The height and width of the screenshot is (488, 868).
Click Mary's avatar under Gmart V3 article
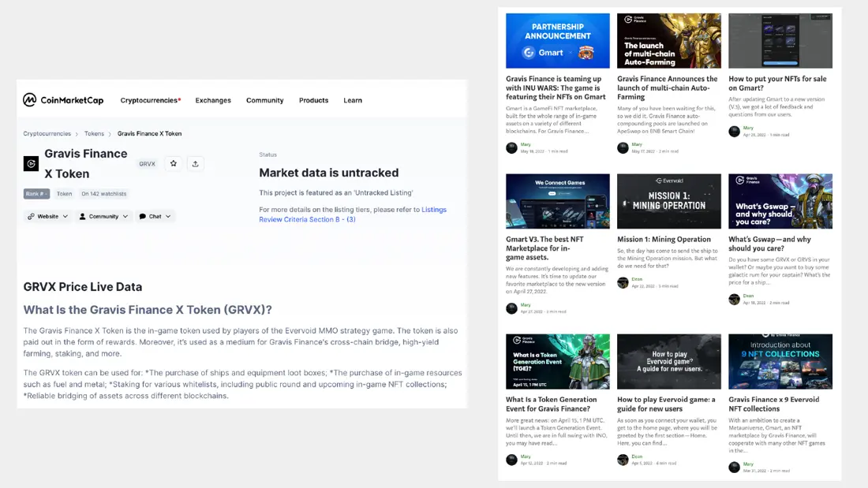511,308
